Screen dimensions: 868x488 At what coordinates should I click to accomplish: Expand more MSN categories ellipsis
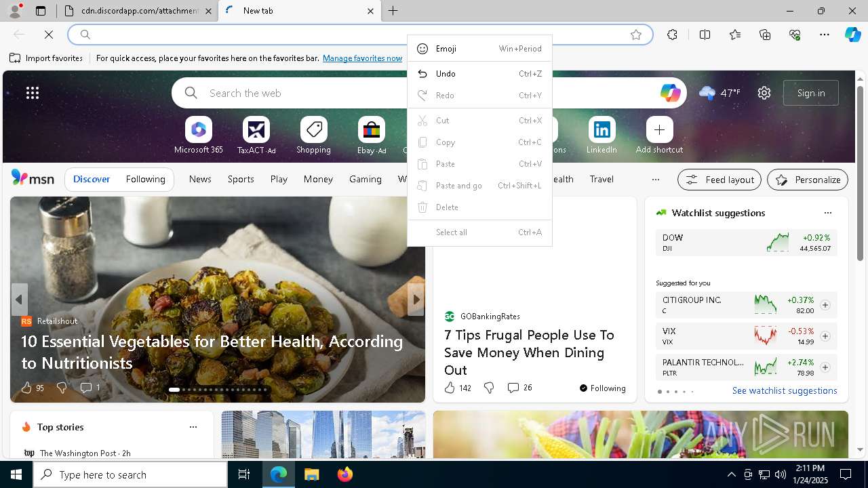pyautogui.click(x=655, y=180)
